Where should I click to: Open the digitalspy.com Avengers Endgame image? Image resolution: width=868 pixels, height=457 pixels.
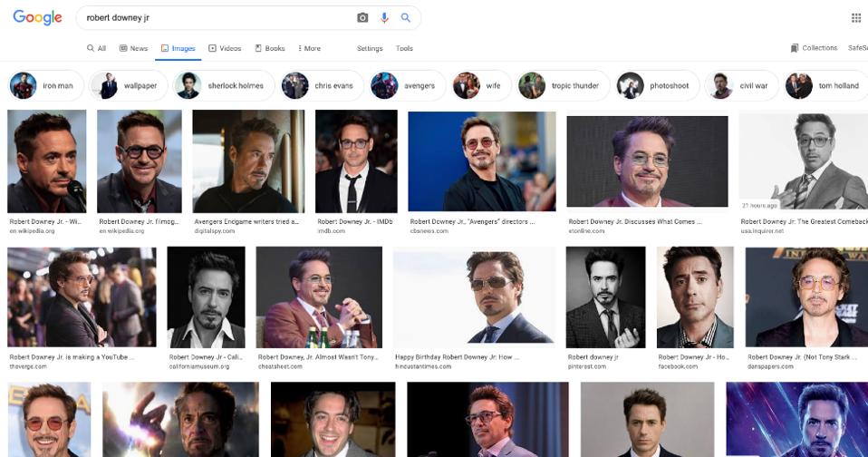pos(248,161)
